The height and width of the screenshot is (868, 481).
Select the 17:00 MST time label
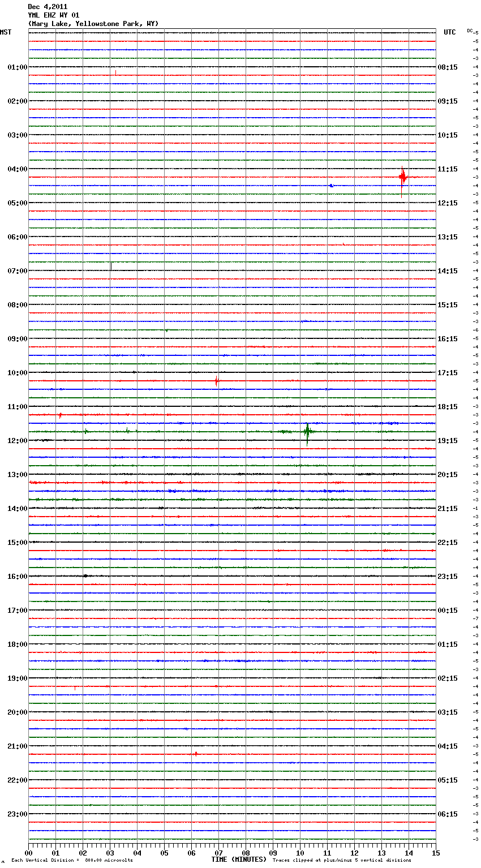(x=18, y=611)
